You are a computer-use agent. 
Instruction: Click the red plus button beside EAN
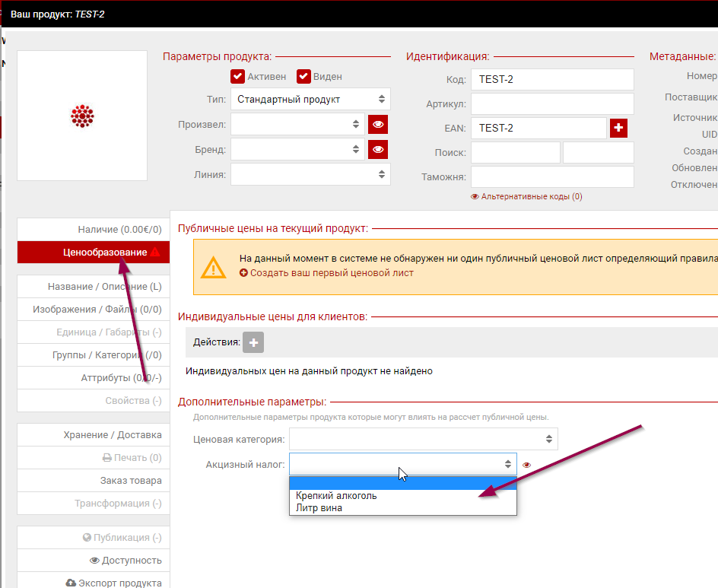click(x=618, y=129)
